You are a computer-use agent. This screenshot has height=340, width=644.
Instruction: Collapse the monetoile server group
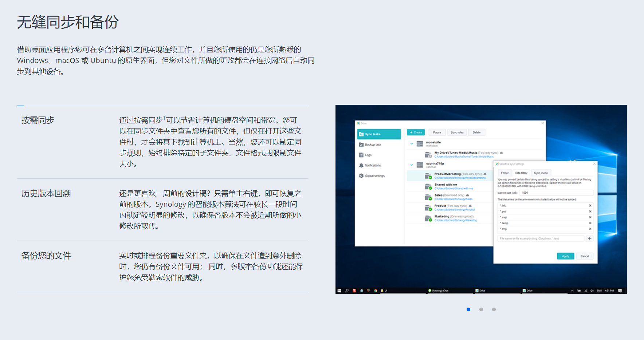click(x=412, y=144)
